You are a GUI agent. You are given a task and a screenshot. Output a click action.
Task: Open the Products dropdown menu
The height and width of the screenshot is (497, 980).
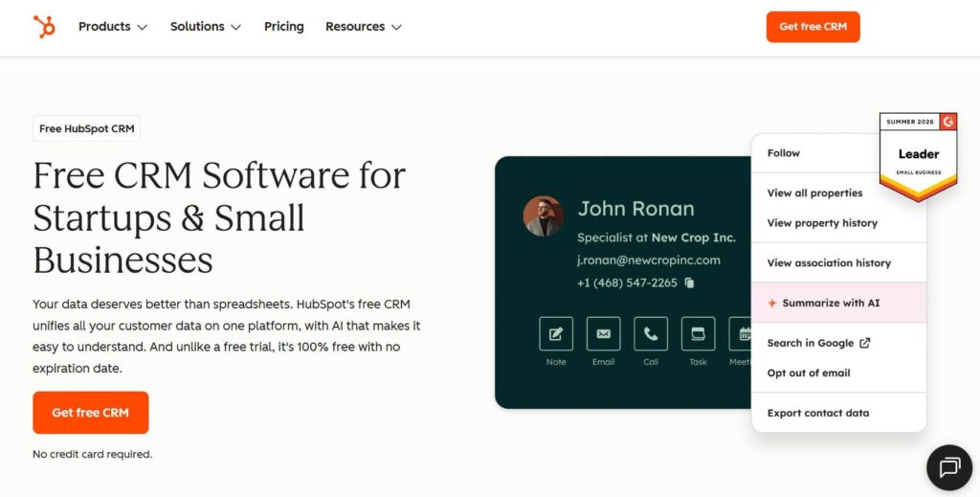[x=113, y=27]
